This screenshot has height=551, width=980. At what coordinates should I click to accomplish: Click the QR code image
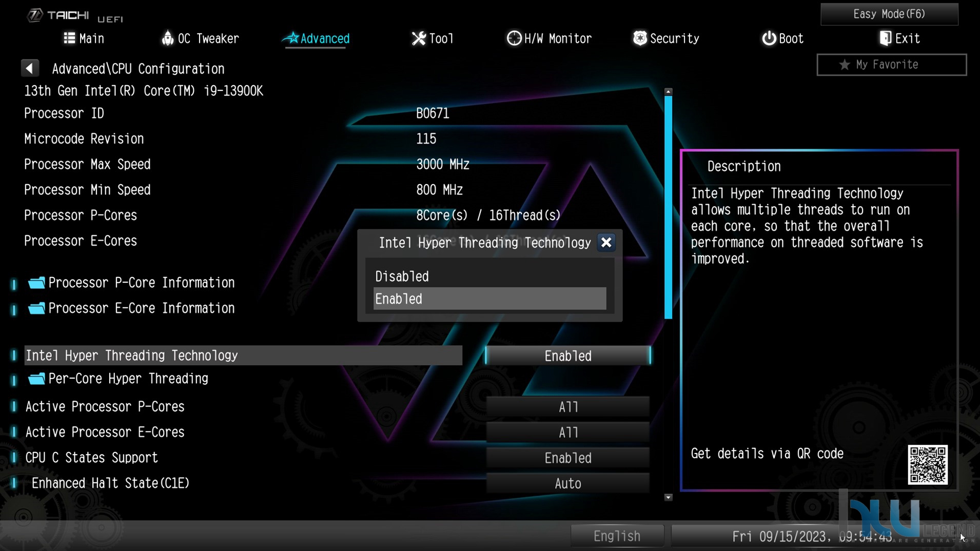pos(928,465)
